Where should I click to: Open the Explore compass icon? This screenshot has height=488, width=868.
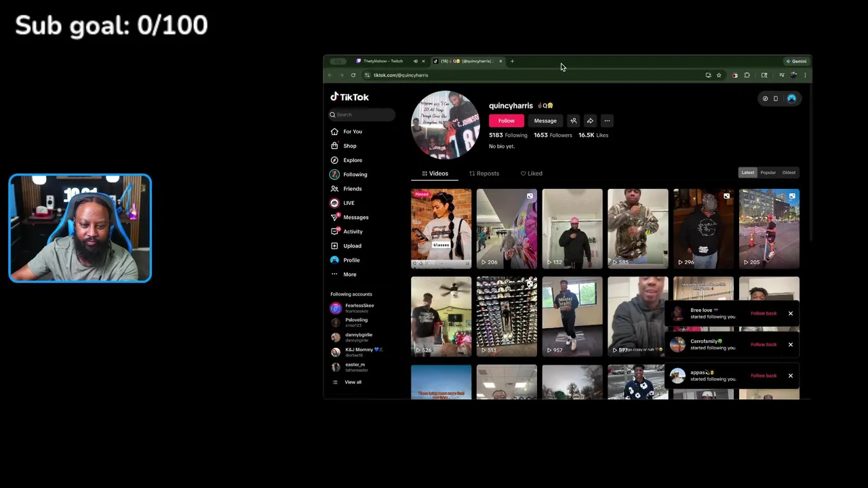[x=334, y=160]
